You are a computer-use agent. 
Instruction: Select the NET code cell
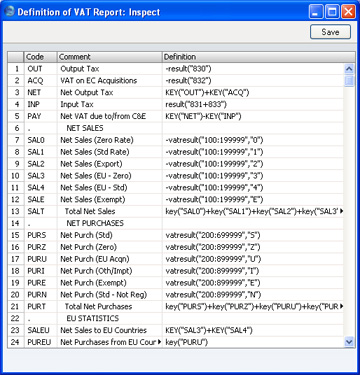point(41,93)
